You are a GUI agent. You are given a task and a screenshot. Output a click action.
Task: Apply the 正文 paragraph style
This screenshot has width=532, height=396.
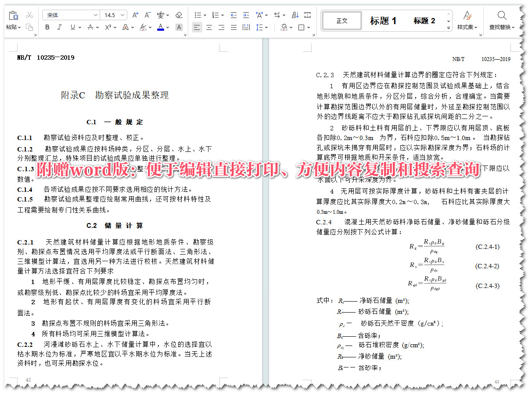pos(341,20)
